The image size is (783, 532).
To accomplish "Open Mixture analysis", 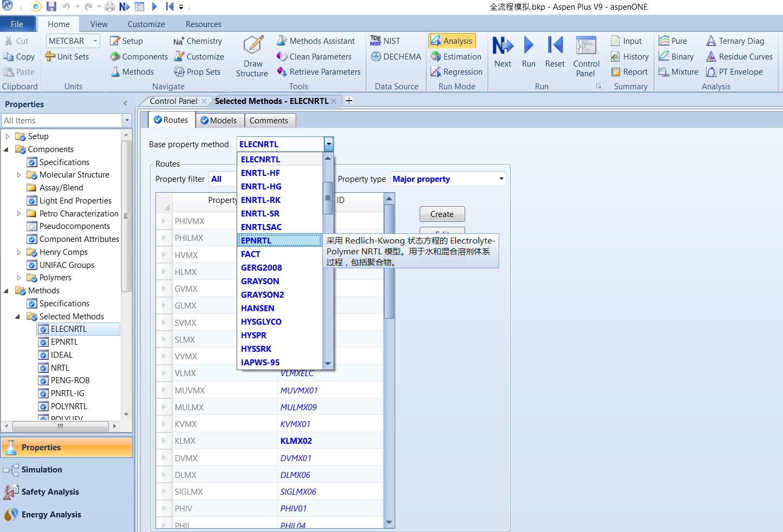I will (x=678, y=71).
